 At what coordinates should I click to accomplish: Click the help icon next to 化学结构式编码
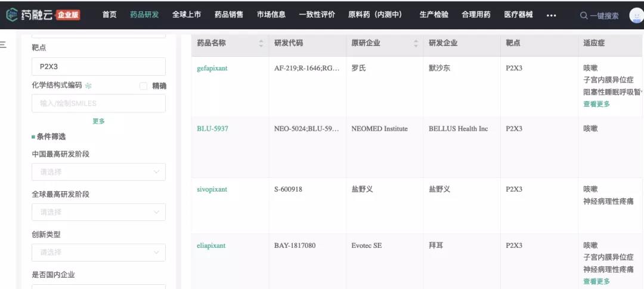tap(88, 86)
